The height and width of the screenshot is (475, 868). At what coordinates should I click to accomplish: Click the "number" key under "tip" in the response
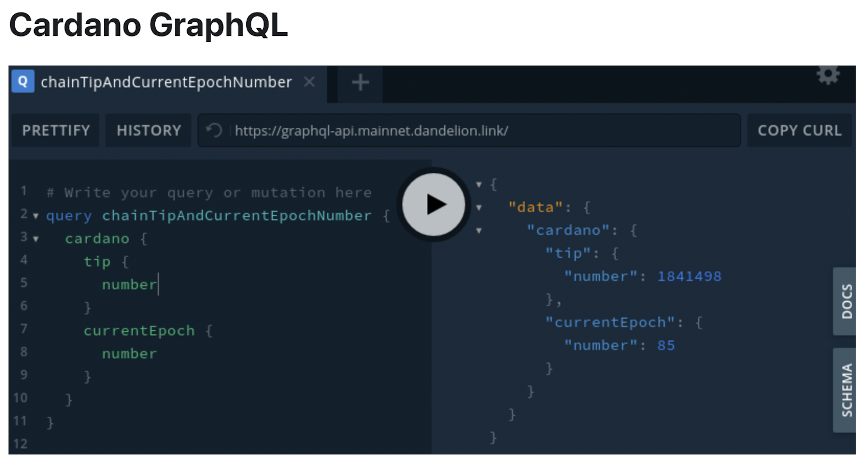pos(601,276)
